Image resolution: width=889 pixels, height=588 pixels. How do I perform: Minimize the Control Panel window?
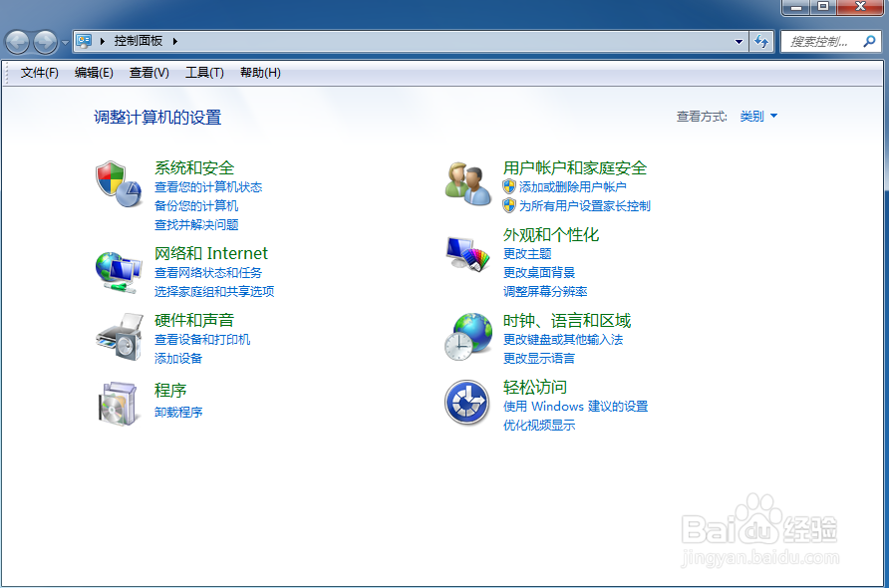tap(796, 7)
